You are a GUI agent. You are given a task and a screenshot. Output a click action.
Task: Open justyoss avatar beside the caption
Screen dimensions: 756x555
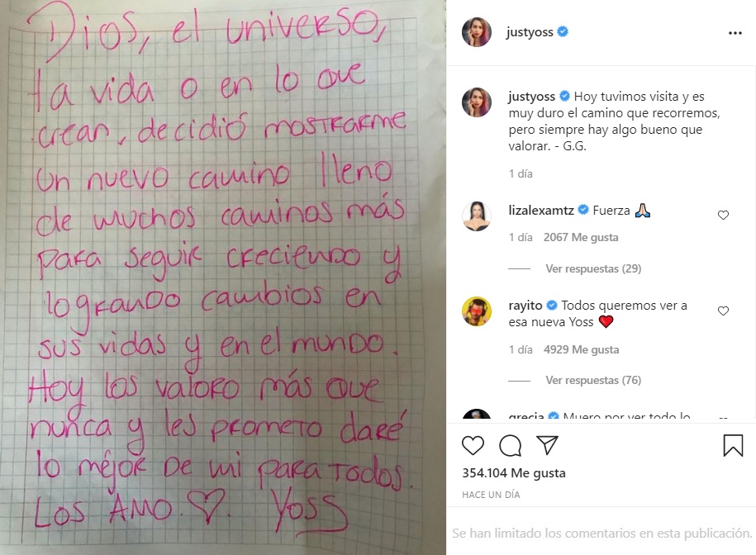click(477, 102)
